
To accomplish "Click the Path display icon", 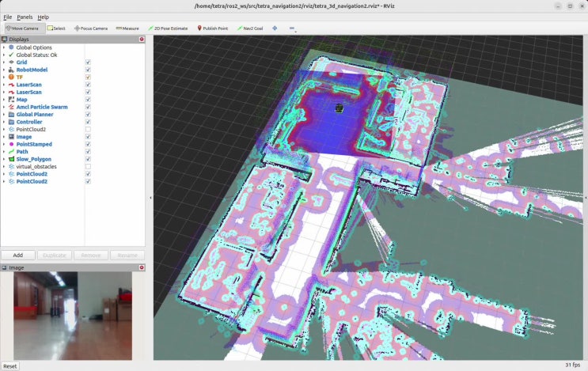I will [11, 151].
